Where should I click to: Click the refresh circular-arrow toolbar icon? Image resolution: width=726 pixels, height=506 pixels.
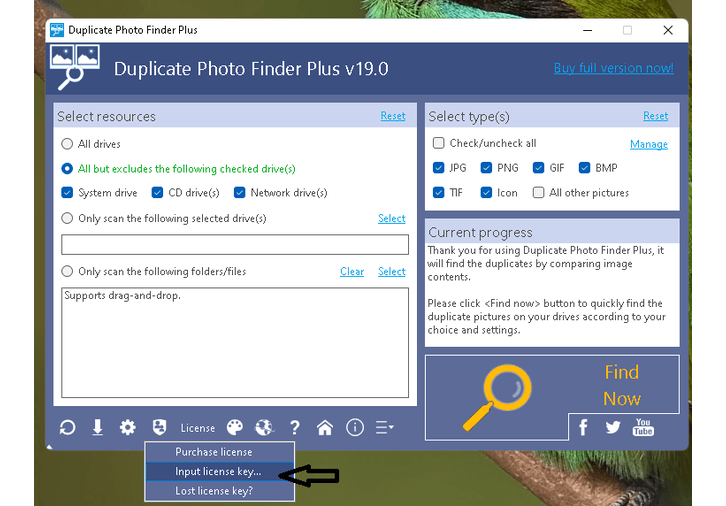point(68,427)
